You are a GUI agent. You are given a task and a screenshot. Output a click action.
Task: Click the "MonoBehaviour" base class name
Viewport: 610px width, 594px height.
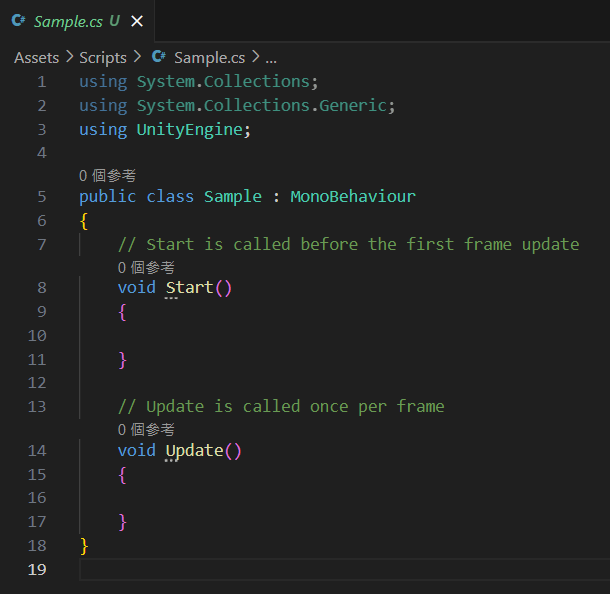[353, 196]
